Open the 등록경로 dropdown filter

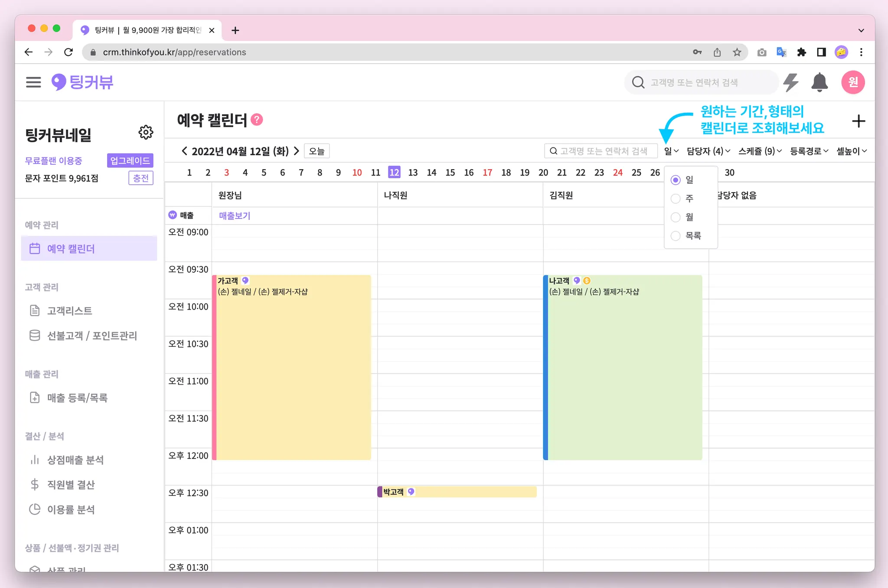(x=809, y=151)
